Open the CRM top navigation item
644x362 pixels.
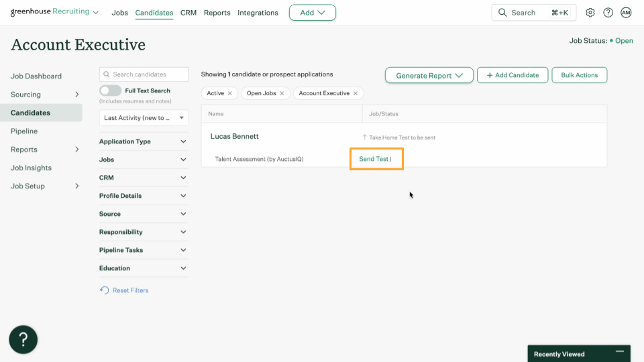pos(189,13)
